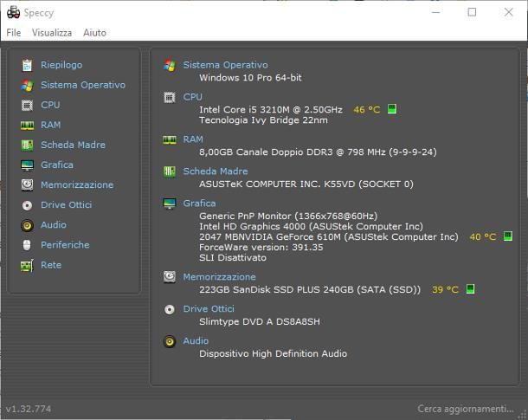Click the disc icon beside Drive Ottici heading
This screenshot has height=420, width=528.
click(170, 309)
